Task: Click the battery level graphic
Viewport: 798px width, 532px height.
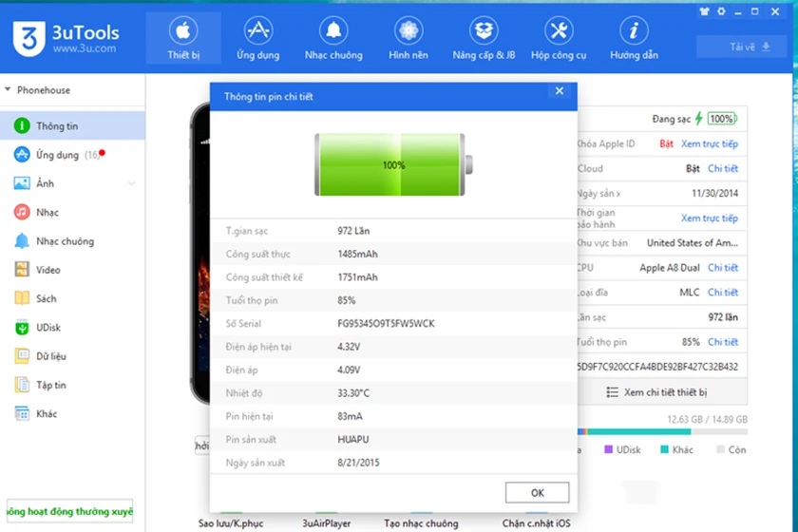Action: tap(393, 164)
